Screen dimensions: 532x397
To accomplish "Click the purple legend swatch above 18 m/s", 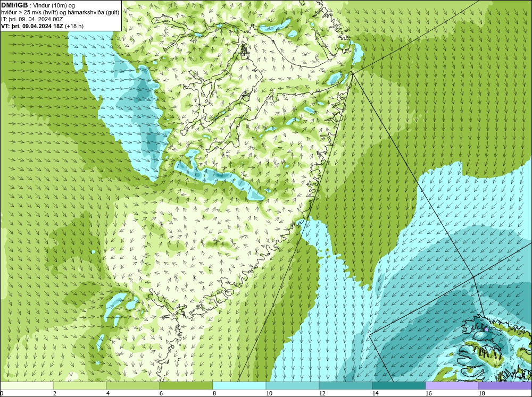I will pos(505,386).
